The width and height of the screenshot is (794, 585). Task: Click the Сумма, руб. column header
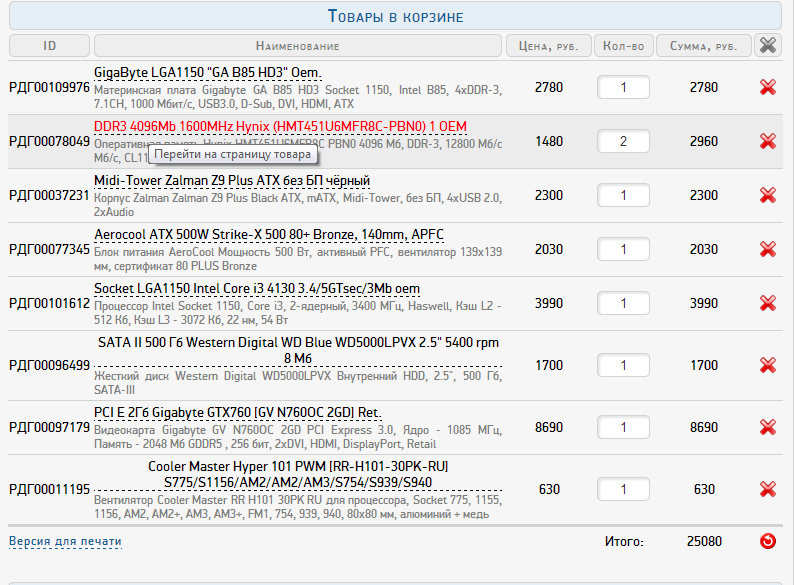tap(704, 46)
